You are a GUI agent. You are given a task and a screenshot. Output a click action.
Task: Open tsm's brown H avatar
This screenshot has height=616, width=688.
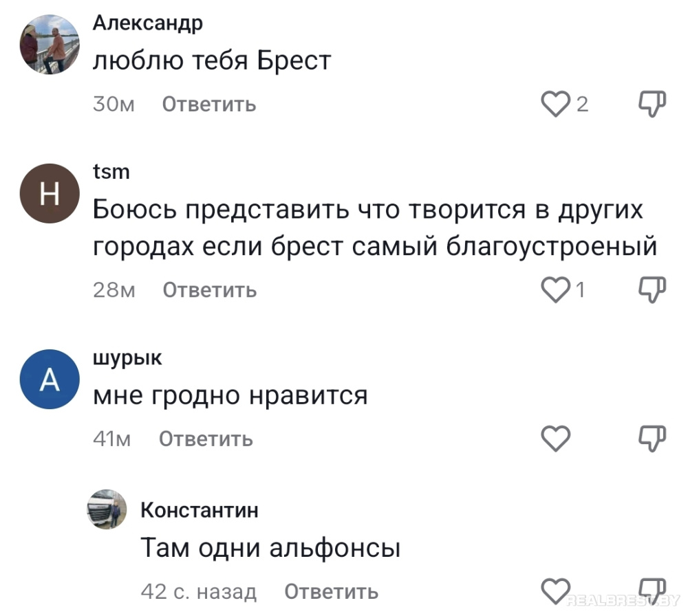(48, 195)
